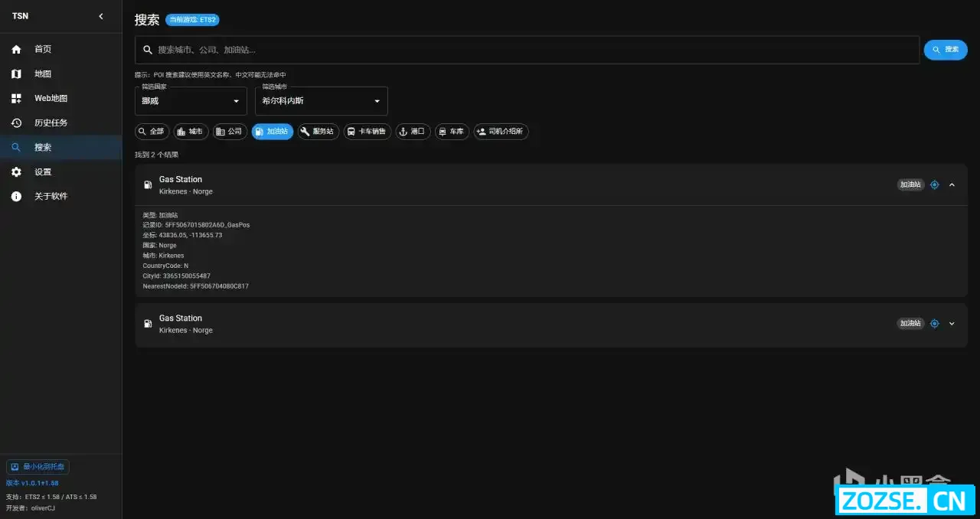Click the 类型: 加油站 detail line
The image size is (980, 519).
[x=160, y=215]
